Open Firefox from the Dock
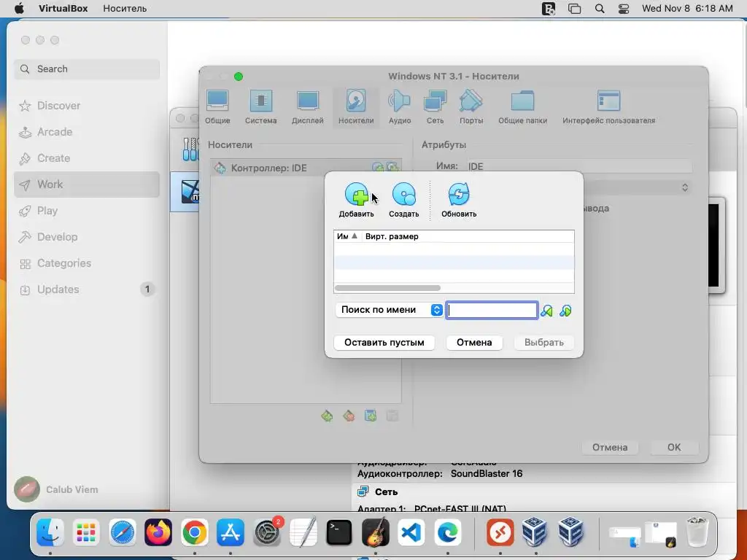The image size is (747, 560). click(158, 532)
